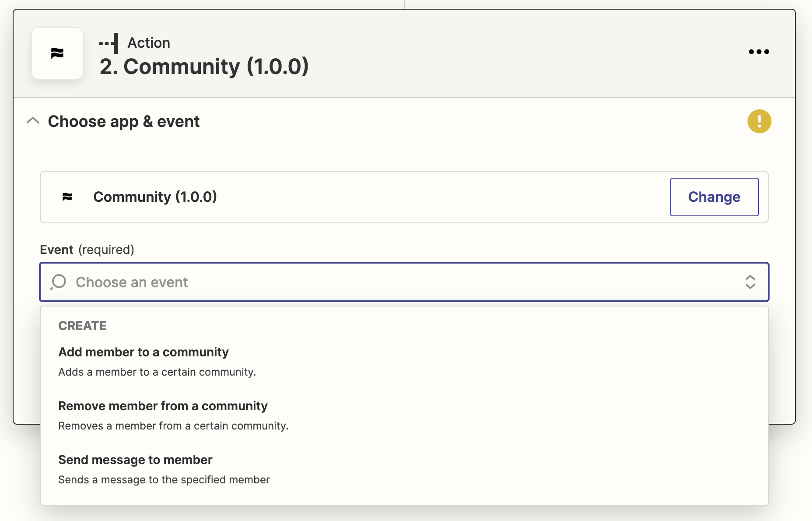
Task: Click the step title '2. Community (1.0.0)'
Action: [x=204, y=67]
